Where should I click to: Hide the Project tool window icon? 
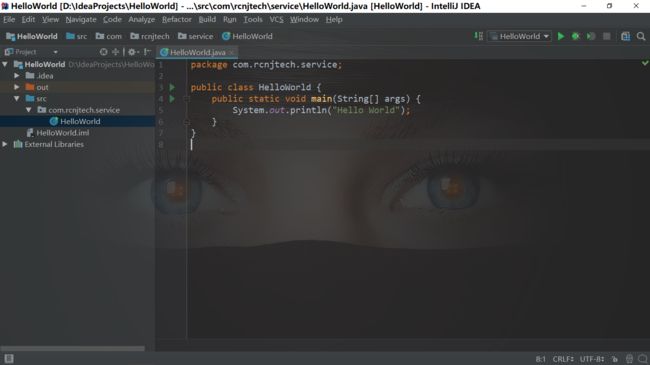click(147, 52)
